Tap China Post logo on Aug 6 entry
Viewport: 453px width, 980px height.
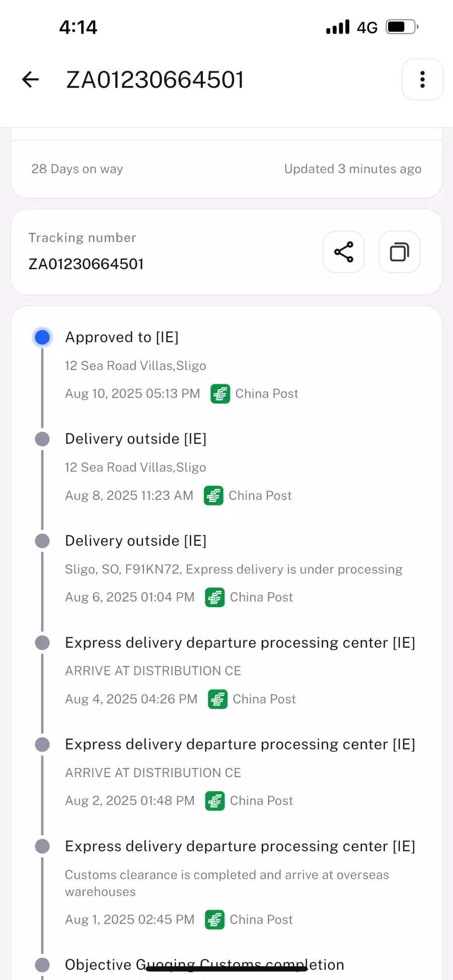pyautogui.click(x=215, y=597)
